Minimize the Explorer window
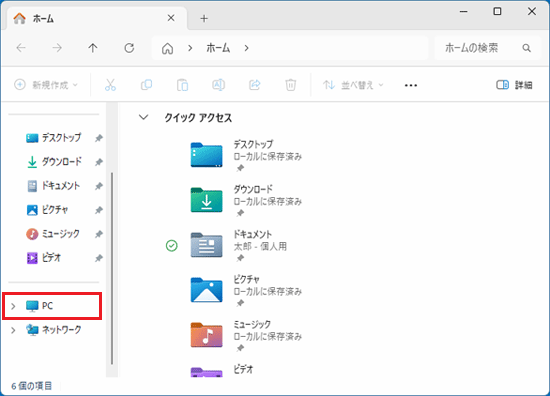550x396 pixels. click(464, 12)
